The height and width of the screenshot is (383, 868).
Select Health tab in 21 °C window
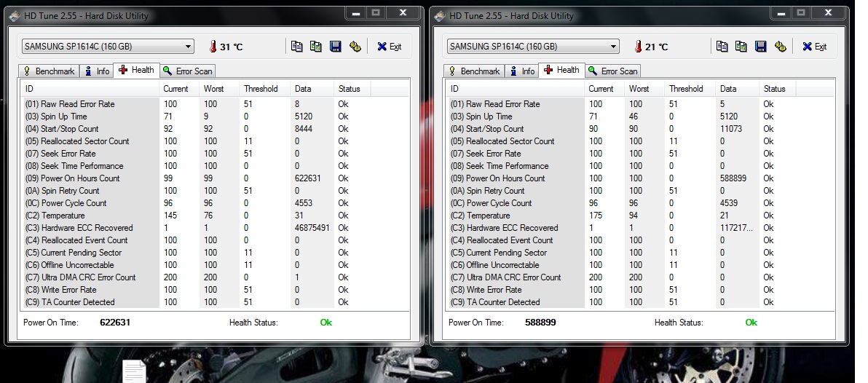562,70
